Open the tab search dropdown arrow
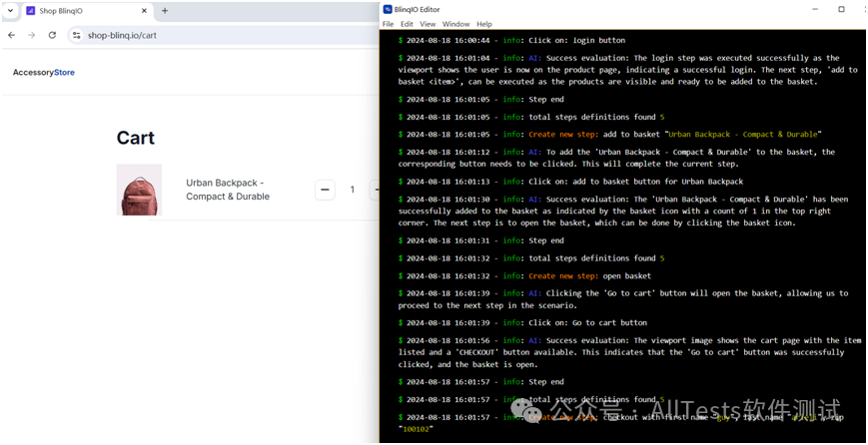Screen dimensions: 868x445 coord(10,11)
